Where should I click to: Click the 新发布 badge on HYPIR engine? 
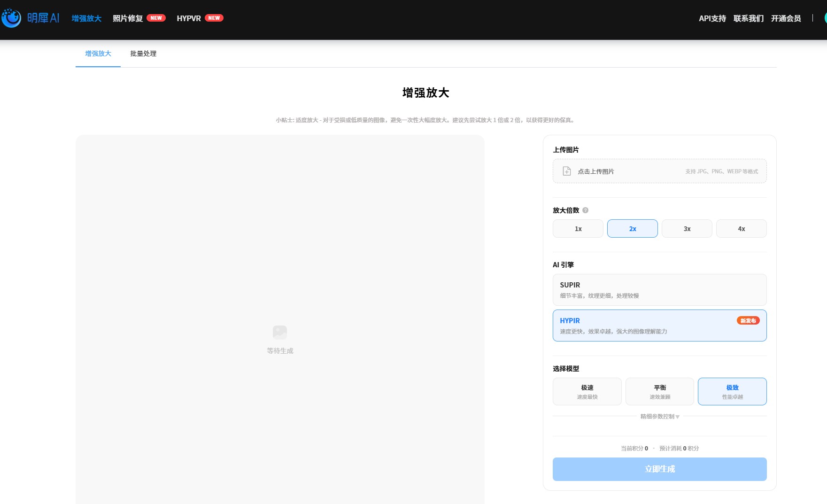tap(749, 320)
